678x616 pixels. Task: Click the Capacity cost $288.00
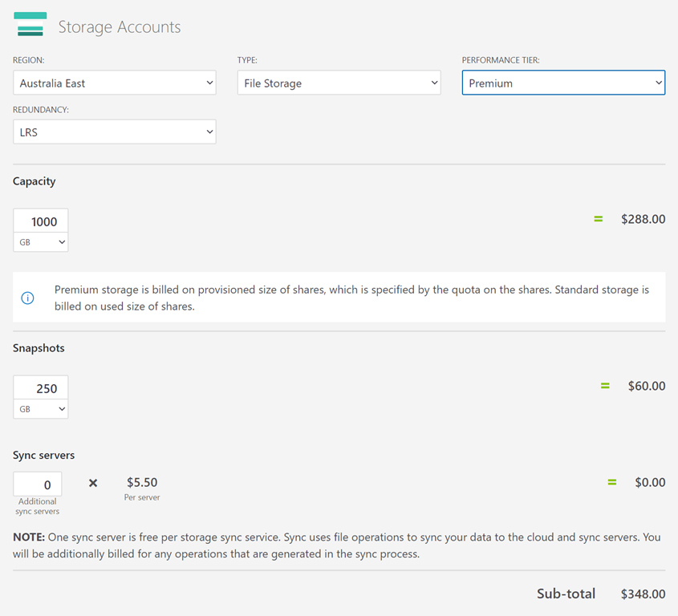643,219
